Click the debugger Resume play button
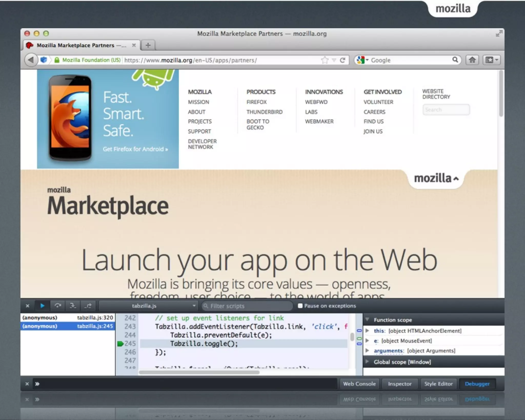The image size is (525, 420). (x=42, y=306)
